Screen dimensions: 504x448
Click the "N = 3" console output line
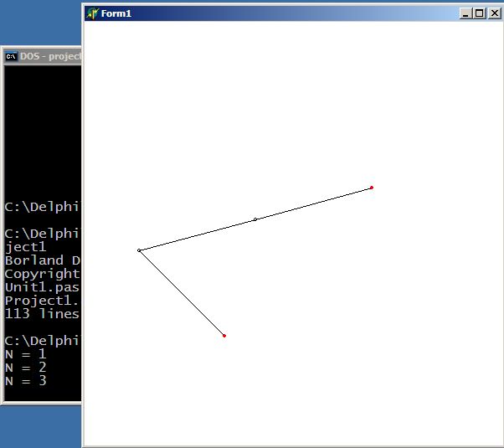tap(26, 381)
